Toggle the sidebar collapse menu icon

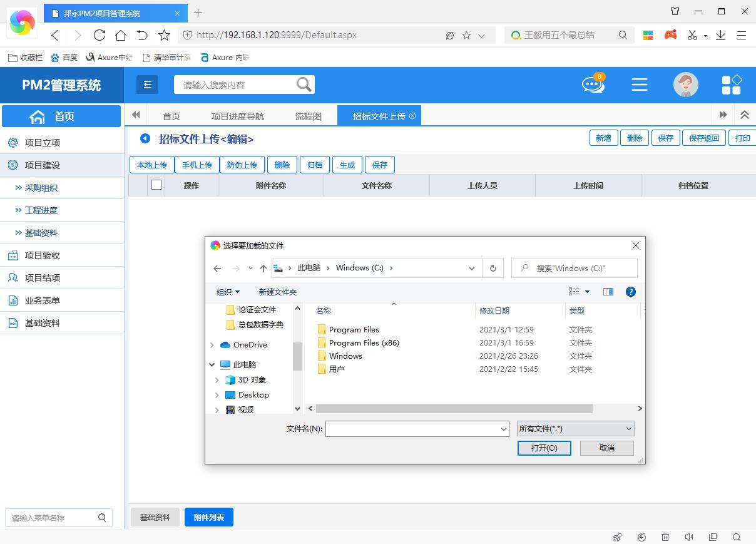(x=148, y=85)
